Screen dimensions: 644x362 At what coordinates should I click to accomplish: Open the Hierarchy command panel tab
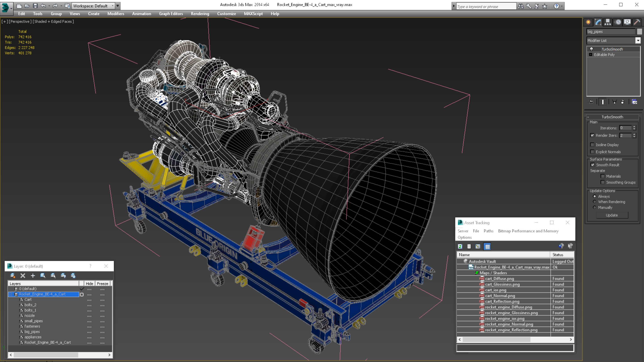[608, 22]
